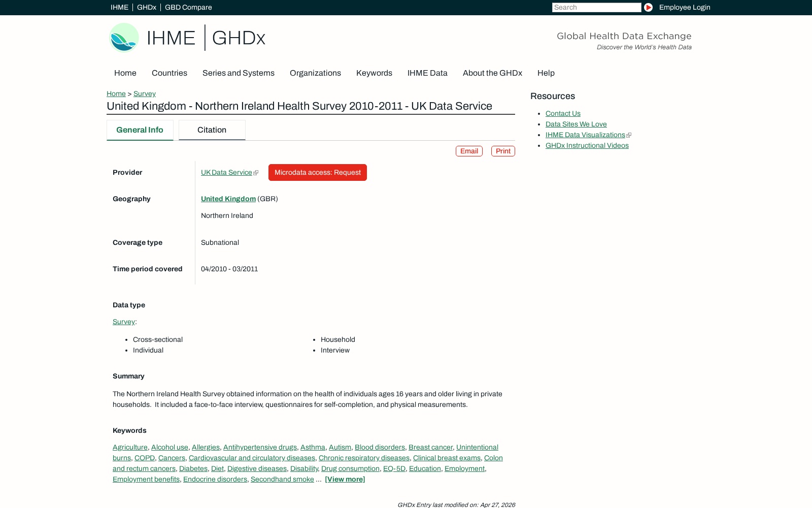This screenshot has width=812, height=508.
Task: Open Digestive diseases keyword
Action: tap(257, 469)
